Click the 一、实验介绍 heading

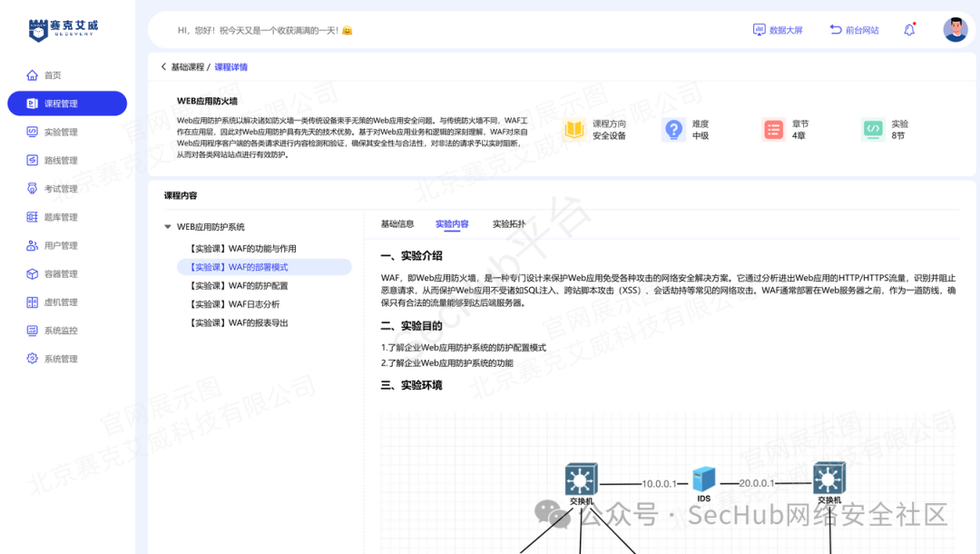(411, 256)
